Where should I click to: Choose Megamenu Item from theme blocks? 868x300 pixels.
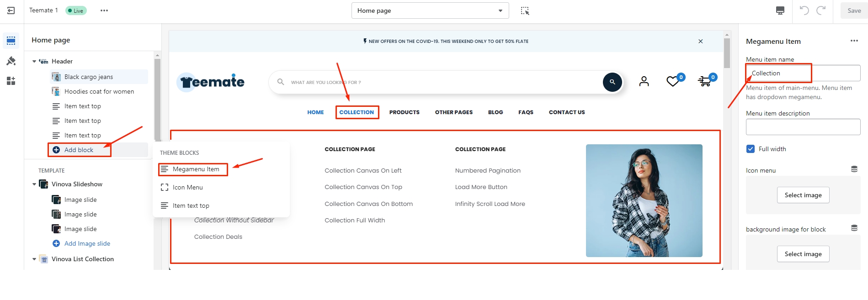[x=196, y=169]
